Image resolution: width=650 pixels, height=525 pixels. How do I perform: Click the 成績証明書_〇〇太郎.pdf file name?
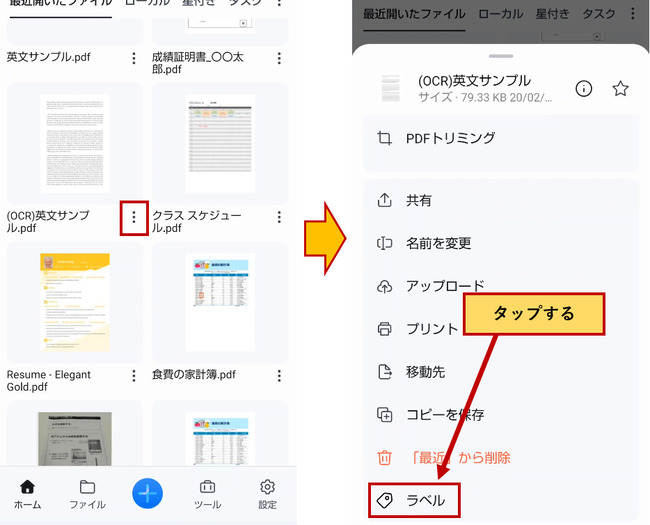tap(198, 63)
